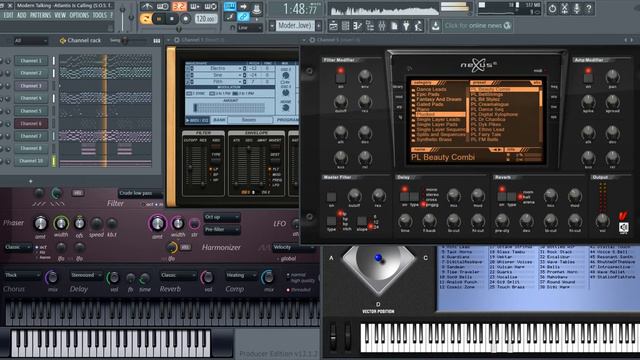Viewport: 640px width, 360px height.
Task: Open the ADD menu
Action: click(22, 16)
